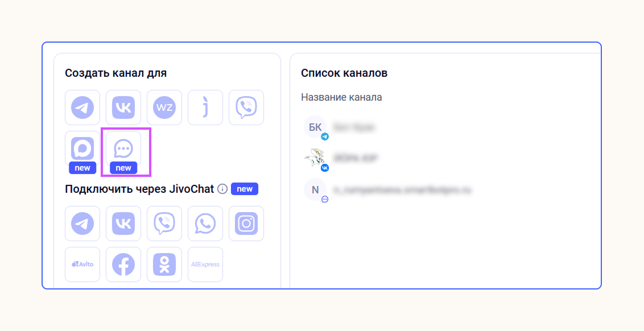Open the VK channel with picture avatar
This screenshot has width=644, height=331.
tap(341, 159)
